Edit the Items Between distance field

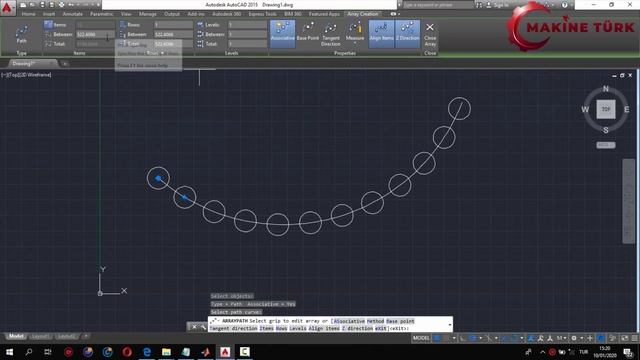point(95,34)
